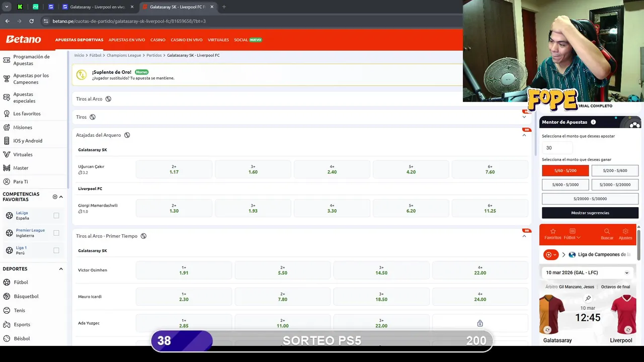
Task: Open Para Ti sidebar icon
Action: tap(7, 182)
